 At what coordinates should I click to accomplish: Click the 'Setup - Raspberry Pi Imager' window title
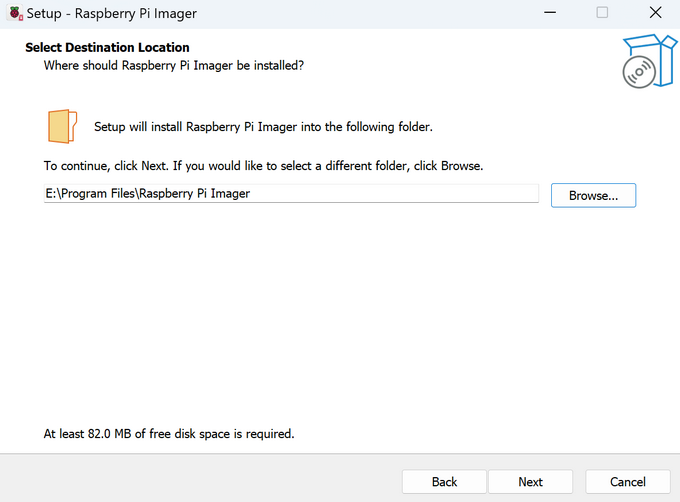(x=111, y=13)
